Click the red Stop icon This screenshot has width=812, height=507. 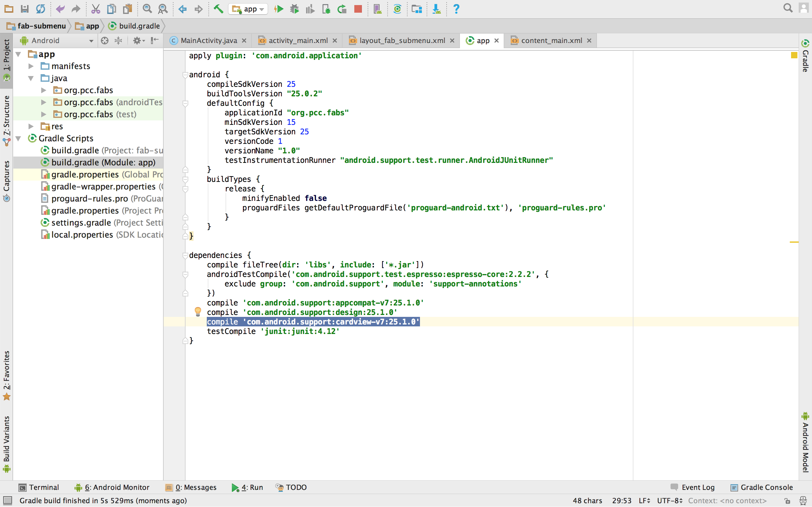[358, 9]
